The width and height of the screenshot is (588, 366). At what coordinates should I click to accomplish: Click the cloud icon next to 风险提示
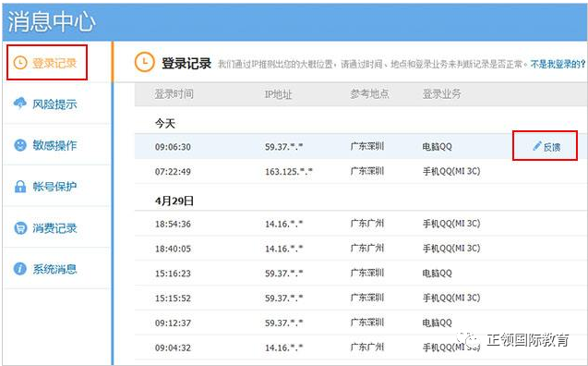[x=20, y=103]
